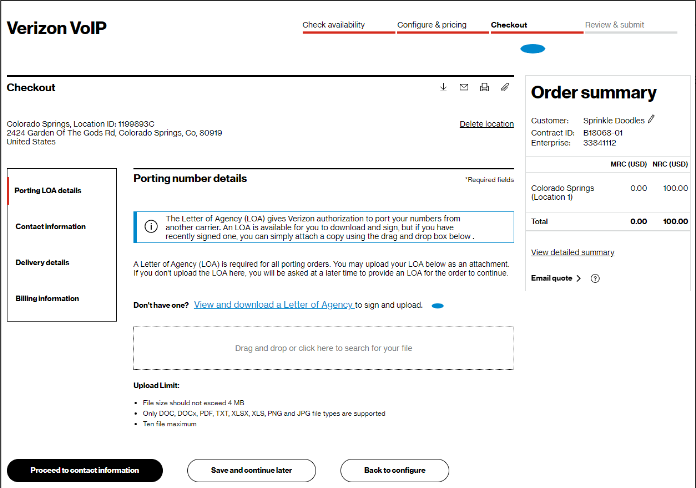Edit customer name with pencil icon
This screenshot has height=488, width=696.
click(651, 119)
